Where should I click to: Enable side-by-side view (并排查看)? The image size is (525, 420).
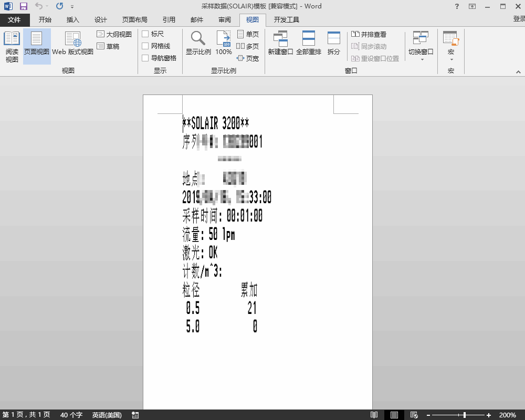coord(369,34)
